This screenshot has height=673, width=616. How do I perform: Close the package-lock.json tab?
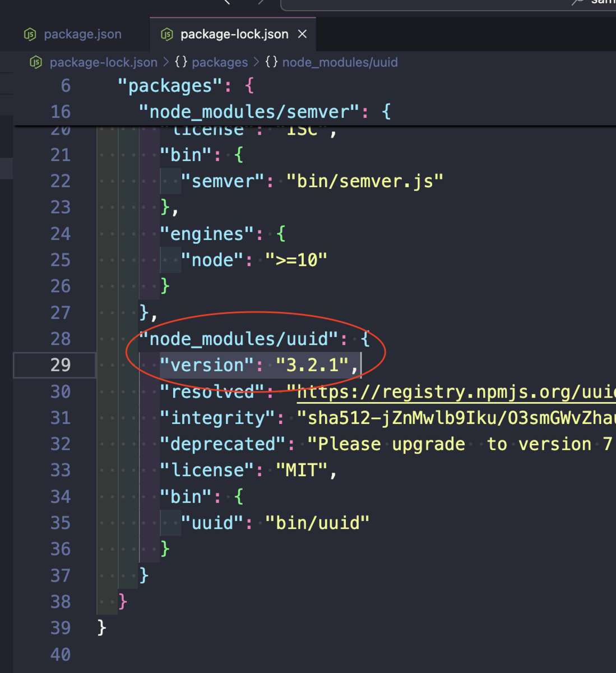pyautogui.click(x=302, y=34)
